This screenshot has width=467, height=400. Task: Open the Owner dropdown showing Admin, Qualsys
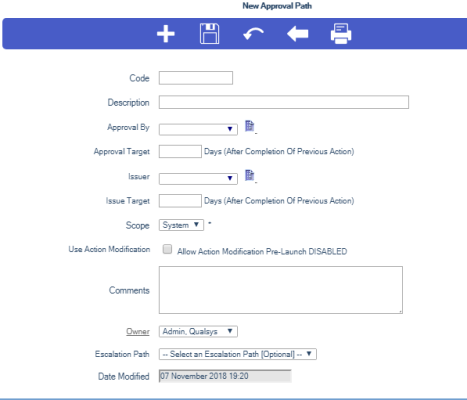point(198,332)
